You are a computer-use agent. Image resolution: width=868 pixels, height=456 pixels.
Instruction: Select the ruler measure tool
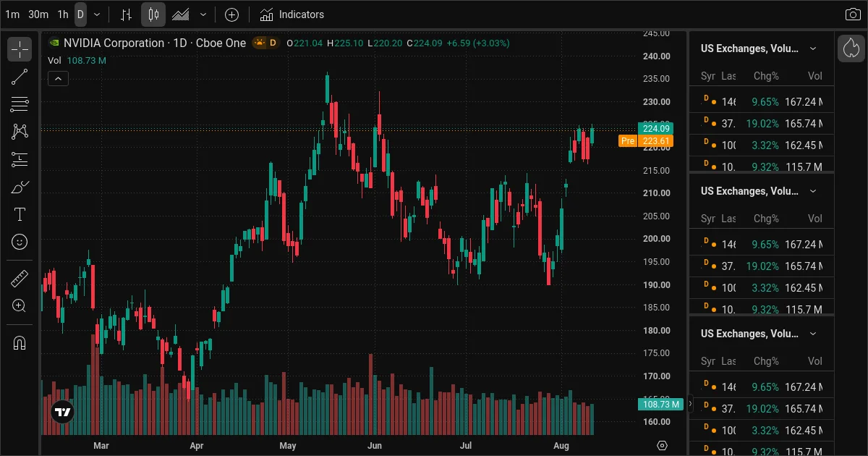point(20,278)
